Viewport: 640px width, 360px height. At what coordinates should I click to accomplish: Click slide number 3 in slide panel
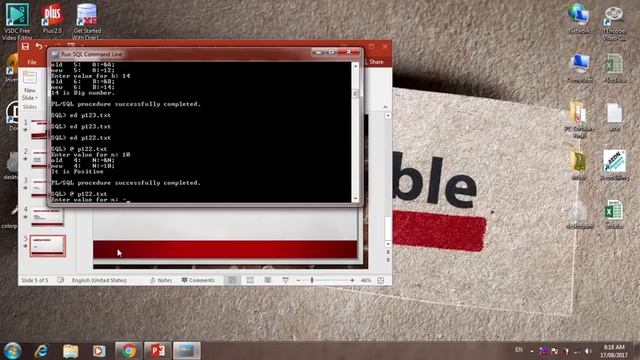point(26,180)
